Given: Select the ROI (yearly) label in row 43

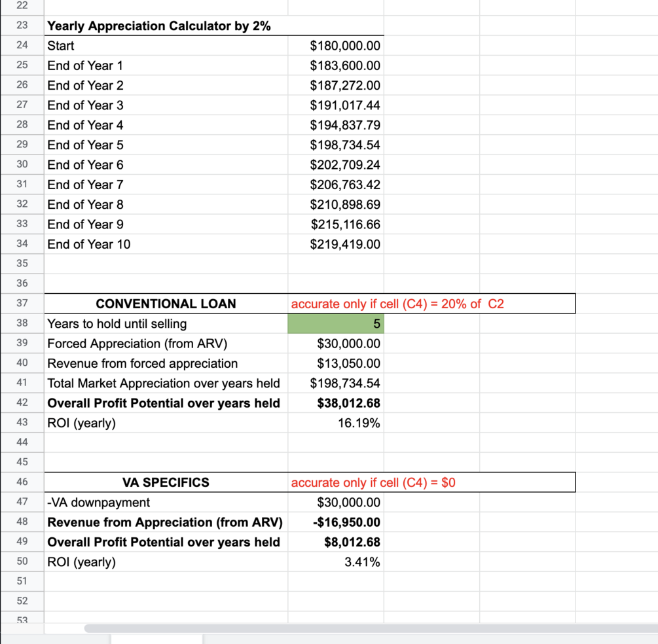Looking at the screenshot, I should coord(81,423).
